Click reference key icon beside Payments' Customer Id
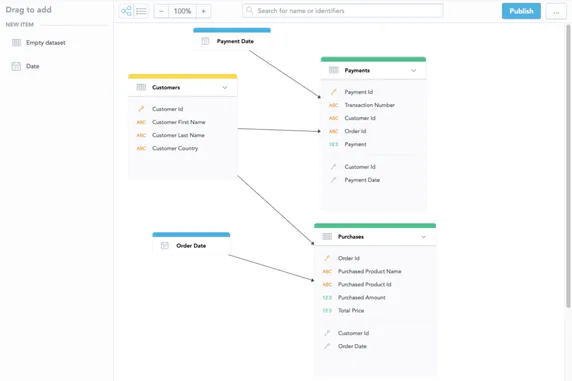This screenshot has width=572, height=381. click(x=333, y=167)
